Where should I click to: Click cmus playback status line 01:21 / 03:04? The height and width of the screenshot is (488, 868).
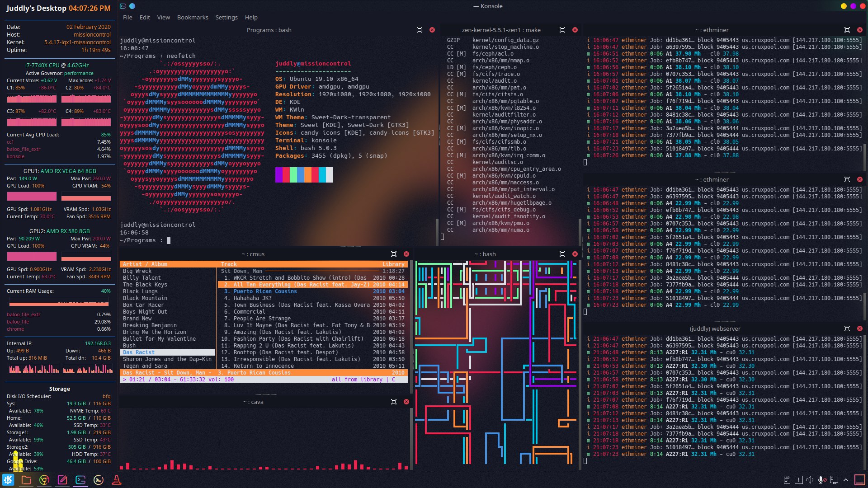264,380
